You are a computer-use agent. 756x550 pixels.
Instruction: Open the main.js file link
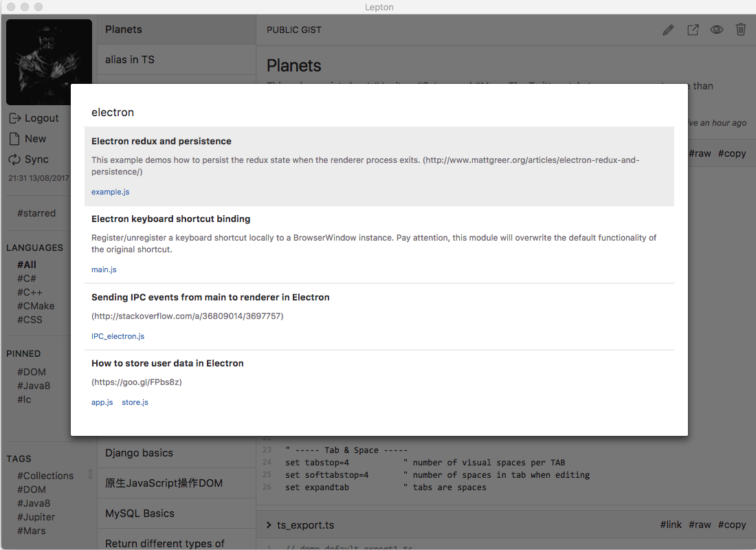[x=104, y=269]
